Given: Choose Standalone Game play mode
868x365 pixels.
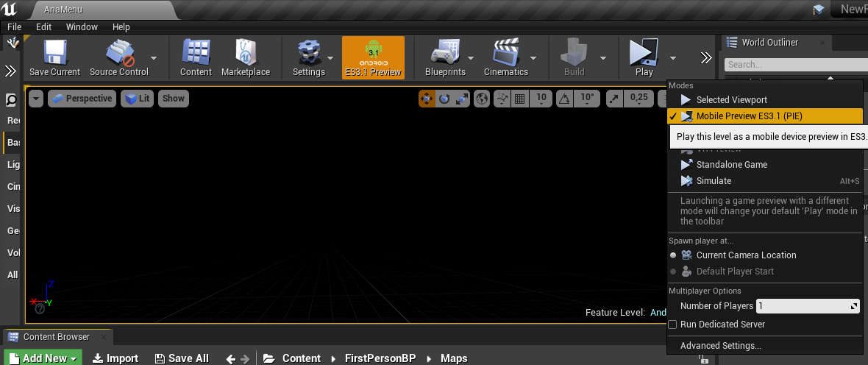Looking at the screenshot, I should (x=765, y=165).
